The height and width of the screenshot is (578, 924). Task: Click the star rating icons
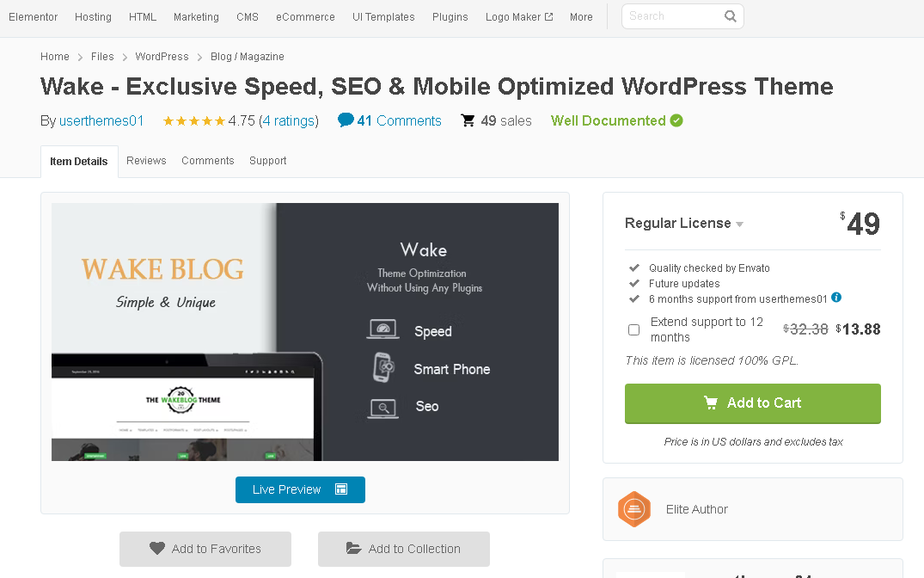(194, 121)
